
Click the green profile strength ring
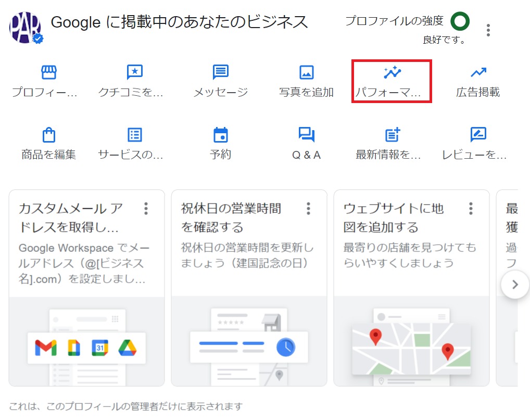(460, 21)
